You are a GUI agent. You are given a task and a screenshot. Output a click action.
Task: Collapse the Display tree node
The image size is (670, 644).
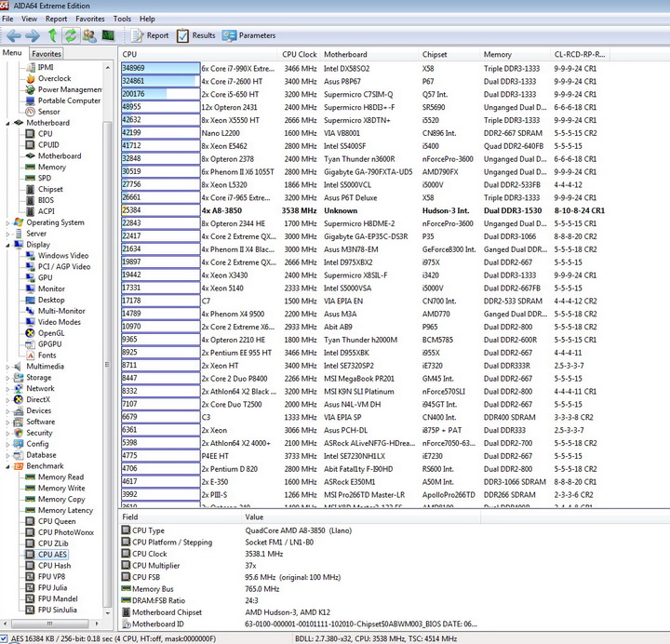click(7, 245)
